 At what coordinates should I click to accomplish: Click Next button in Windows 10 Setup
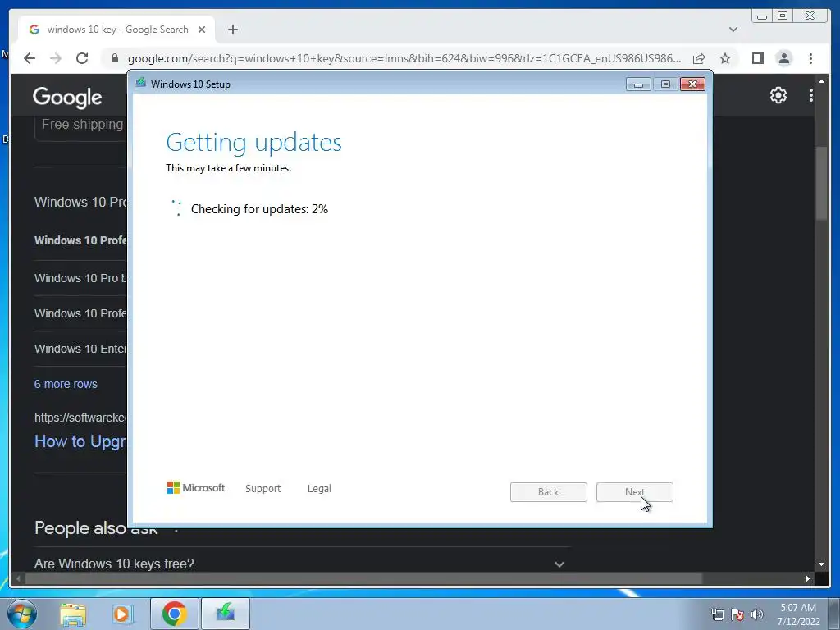[635, 492]
